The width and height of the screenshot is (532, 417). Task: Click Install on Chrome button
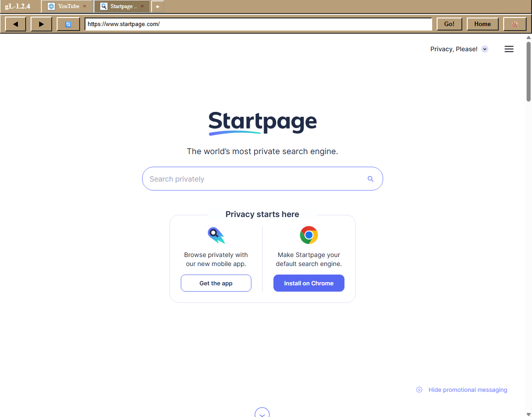[309, 283]
